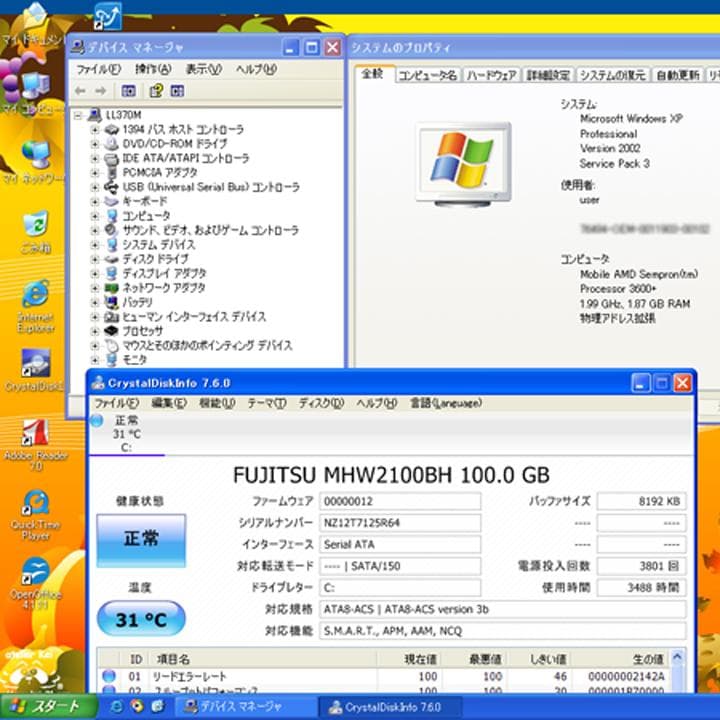Click the Forward arrow in Device Manager toolbar
Screen dimensions: 720x720
point(101,91)
